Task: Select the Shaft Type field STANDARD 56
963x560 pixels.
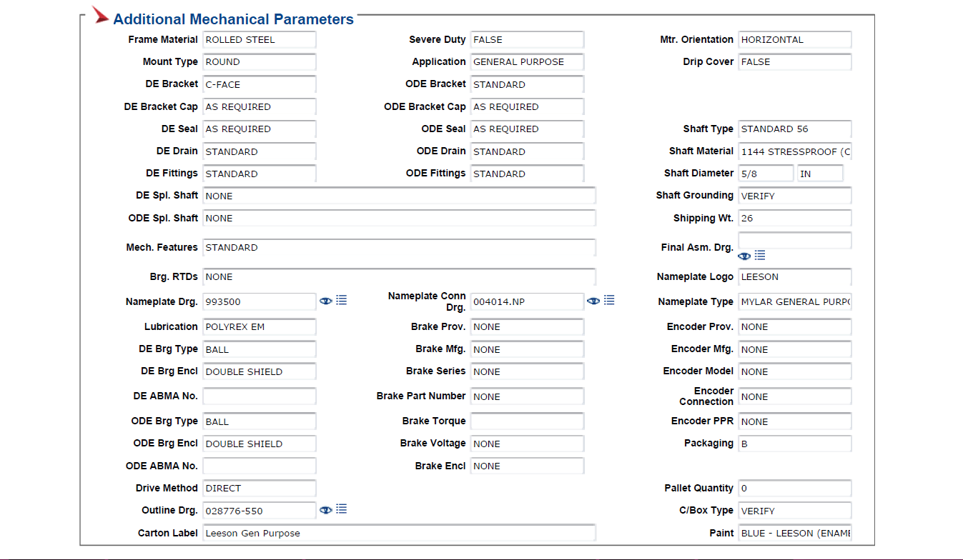Action: [795, 129]
